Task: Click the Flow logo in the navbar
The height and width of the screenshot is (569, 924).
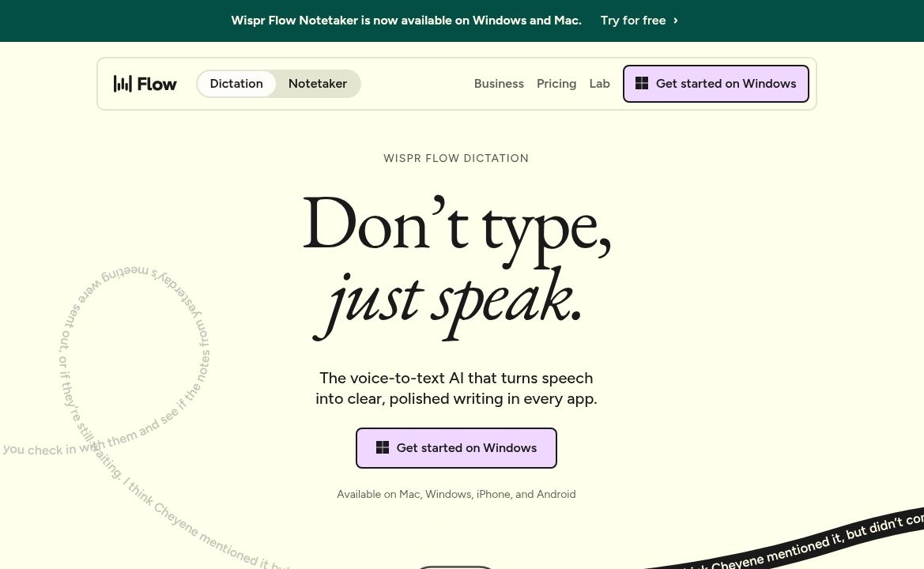Action: (145, 84)
